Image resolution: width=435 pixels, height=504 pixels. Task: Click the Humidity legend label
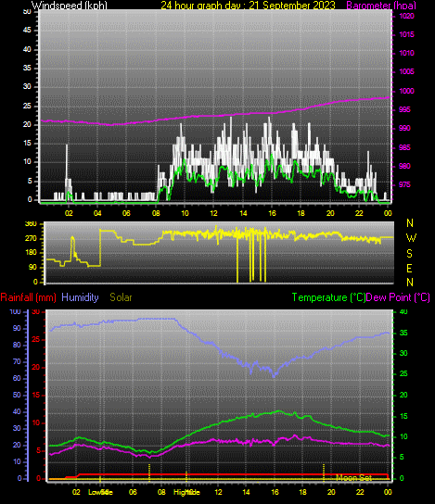point(80,297)
